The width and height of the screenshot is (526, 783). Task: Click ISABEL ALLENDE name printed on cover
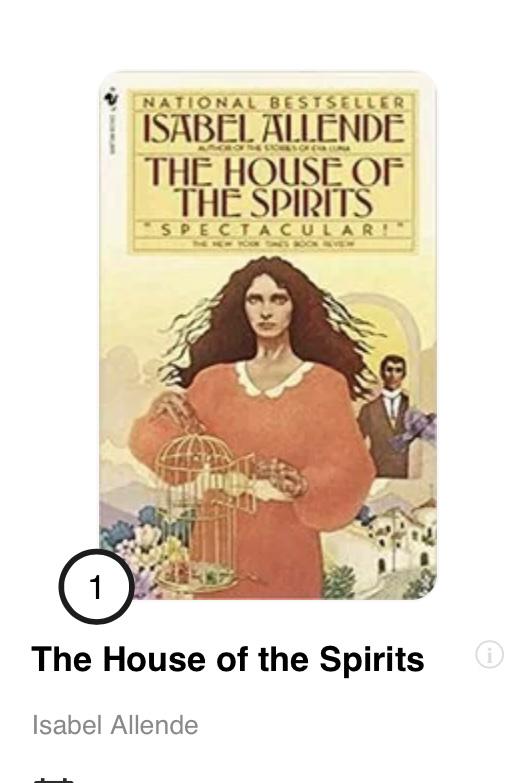tap(273, 128)
